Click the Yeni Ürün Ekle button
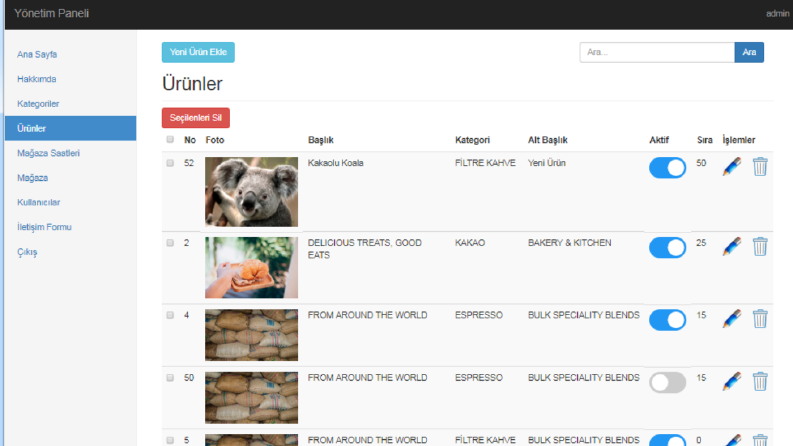Image resolution: width=793 pixels, height=446 pixels. [198, 52]
